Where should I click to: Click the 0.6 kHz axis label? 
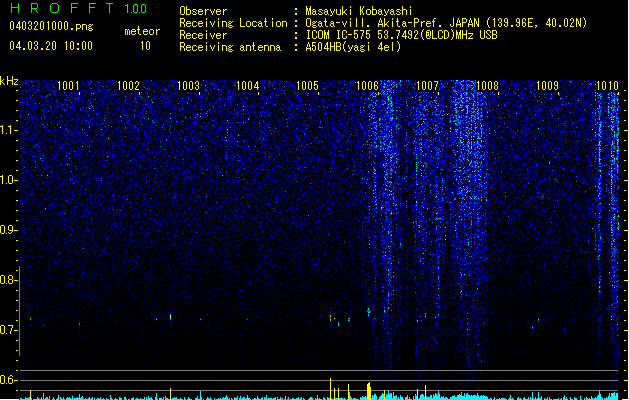coord(9,380)
